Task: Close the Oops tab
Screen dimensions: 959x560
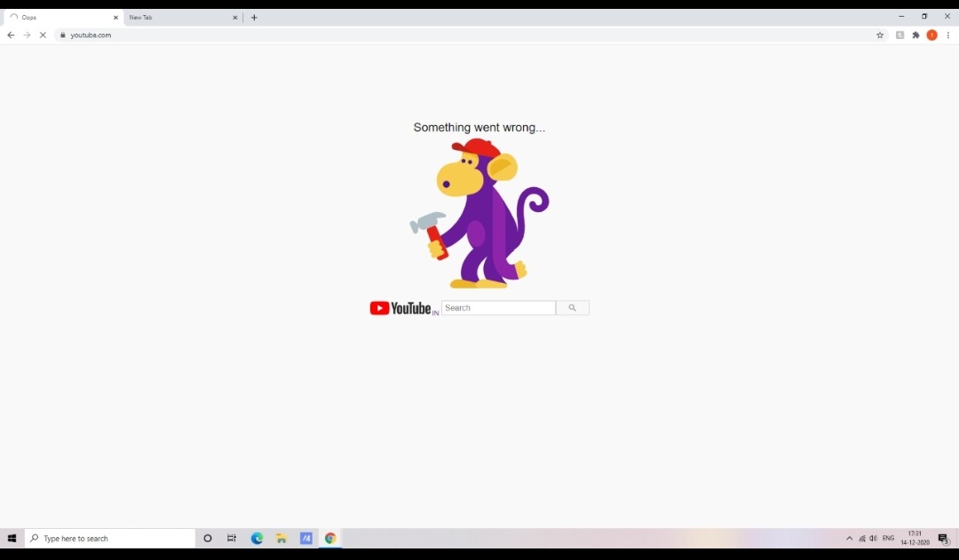Action: [115, 18]
